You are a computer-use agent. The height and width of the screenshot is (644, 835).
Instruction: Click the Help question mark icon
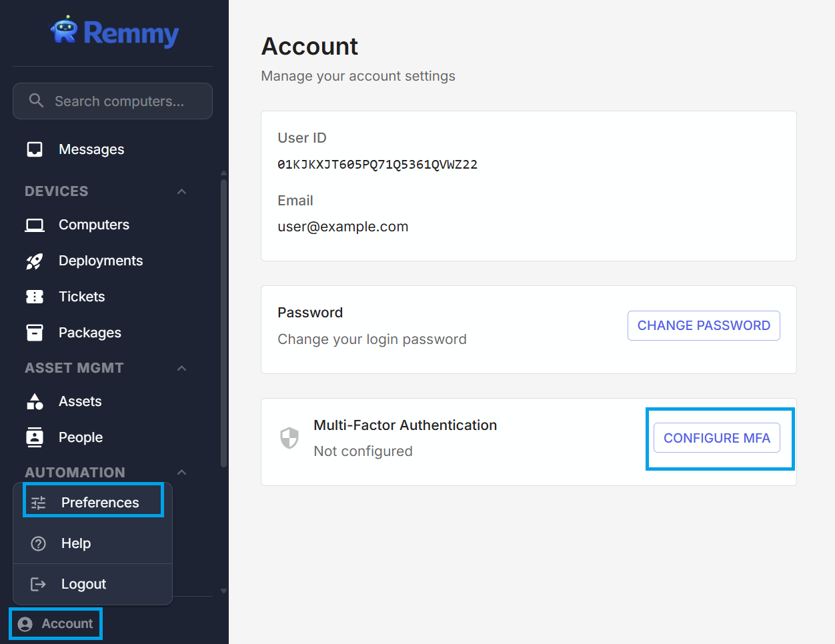pyautogui.click(x=39, y=543)
